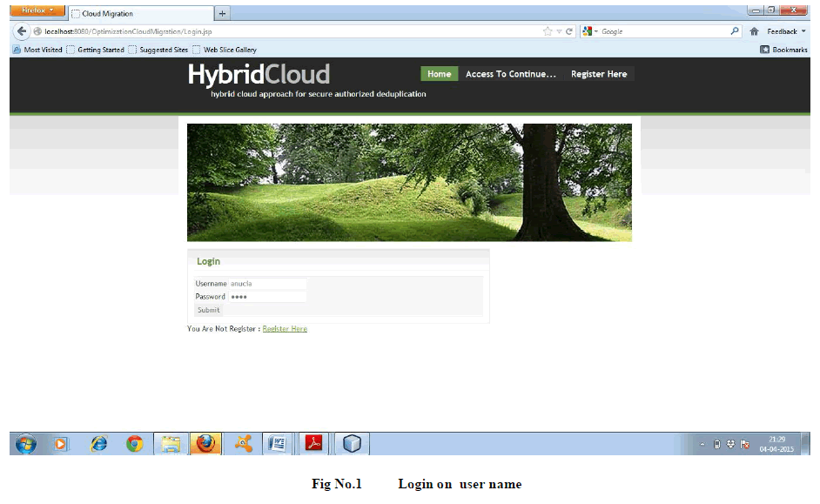Screen dimensions: 820x504
Task: Follow the Register Here link below login
Action: [285, 329]
